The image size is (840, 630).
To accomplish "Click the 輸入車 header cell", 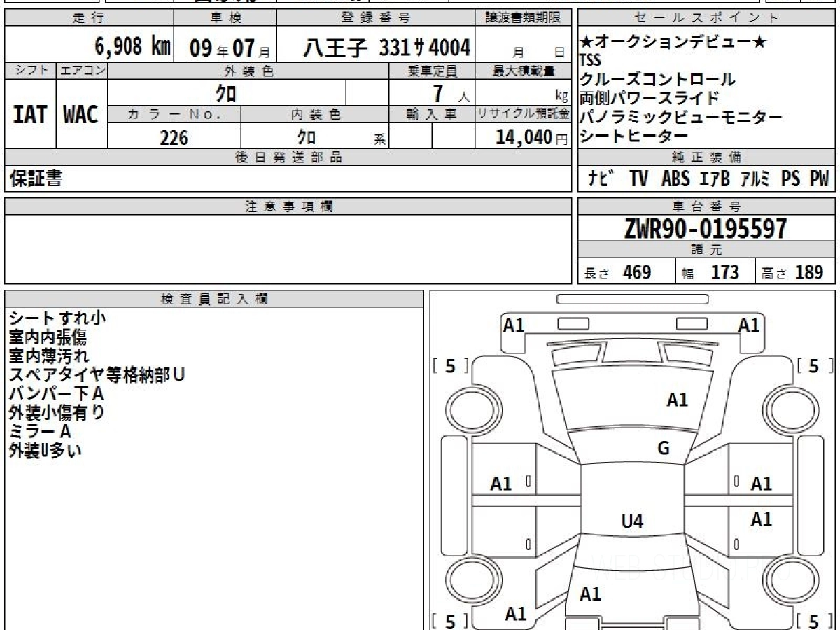I will click(433, 114).
